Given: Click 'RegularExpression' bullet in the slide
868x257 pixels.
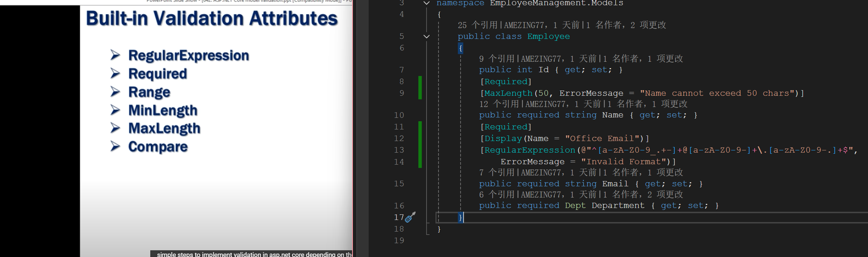Looking at the screenshot, I should point(188,55).
